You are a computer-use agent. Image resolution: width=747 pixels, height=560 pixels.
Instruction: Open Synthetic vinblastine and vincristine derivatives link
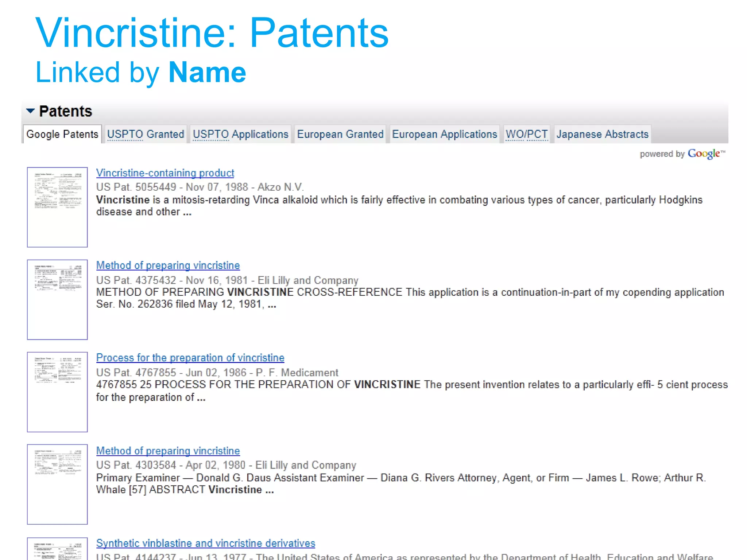click(205, 543)
